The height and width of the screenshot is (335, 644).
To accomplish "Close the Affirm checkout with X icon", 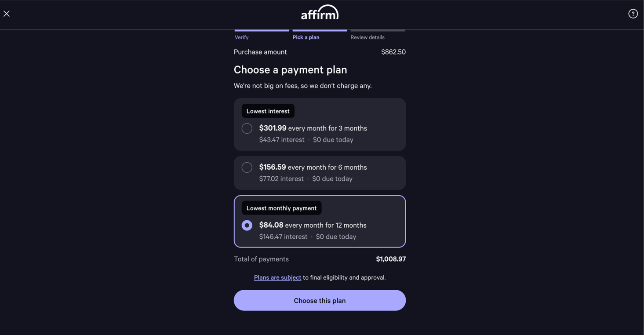I will pos(7,14).
